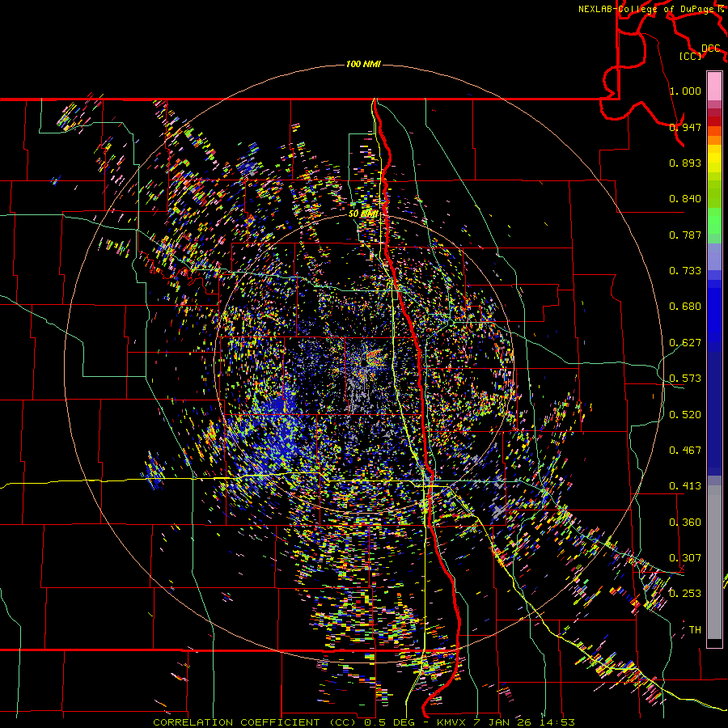
Task: Click the 14:53 timestamp
Action: [558, 722]
